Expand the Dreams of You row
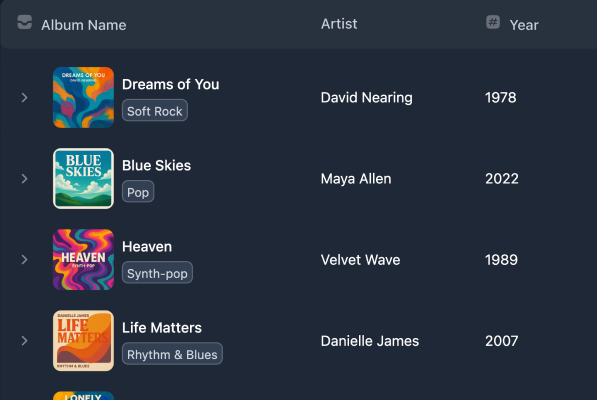The width and height of the screenshot is (600, 400). (x=25, y=98)
